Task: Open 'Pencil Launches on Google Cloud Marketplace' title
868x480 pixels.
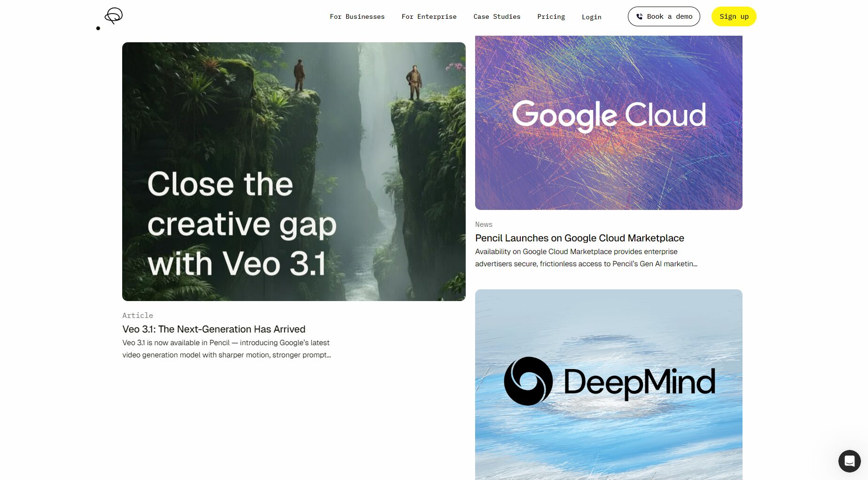Action: (579, 238)
